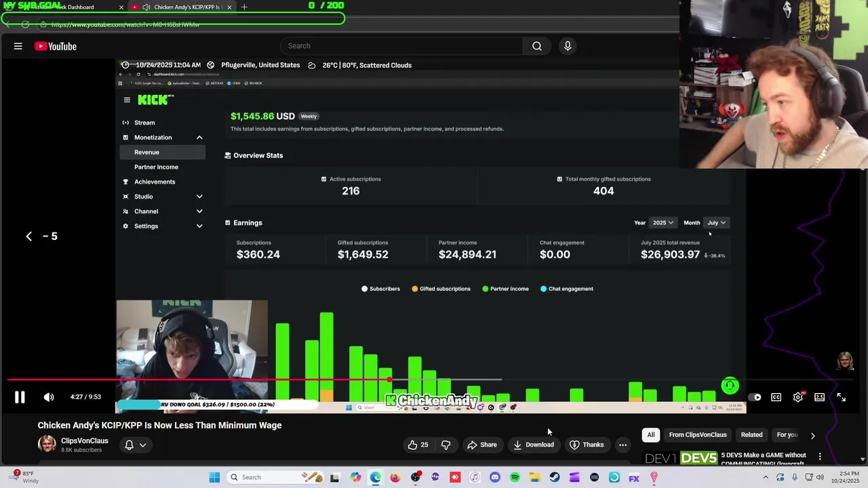This screenshot has width=868, height=488.
Task: Click the '4:27 / 9:53' time display
Action: pos(85,397)
